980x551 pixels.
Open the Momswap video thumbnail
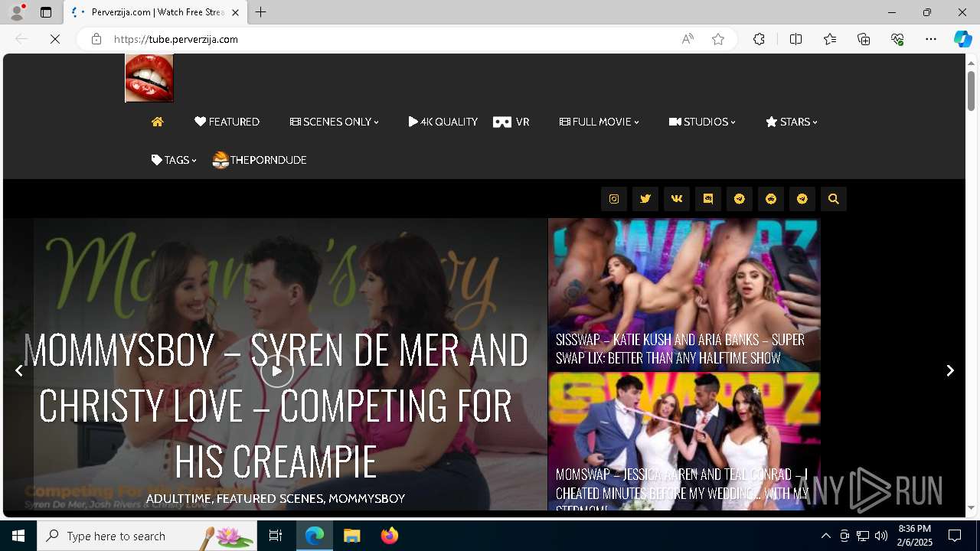(x=684, y=442)
